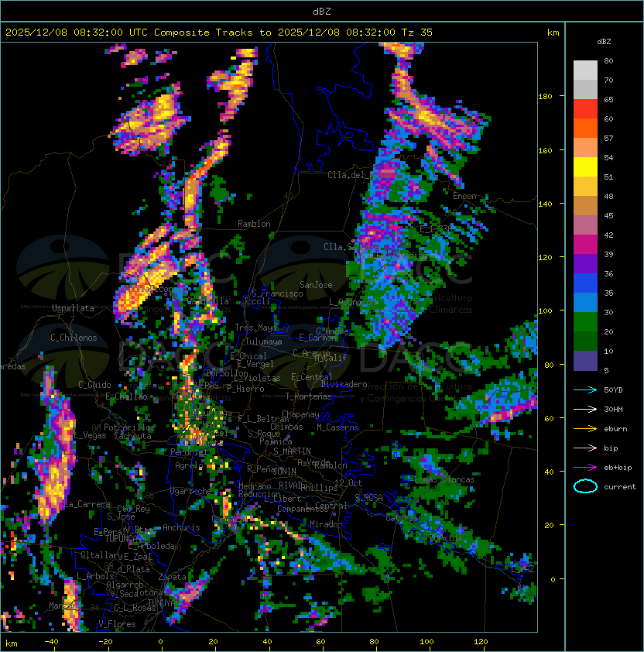
Task: Click the '12_Oct' map label
Action: pos(348,483)
